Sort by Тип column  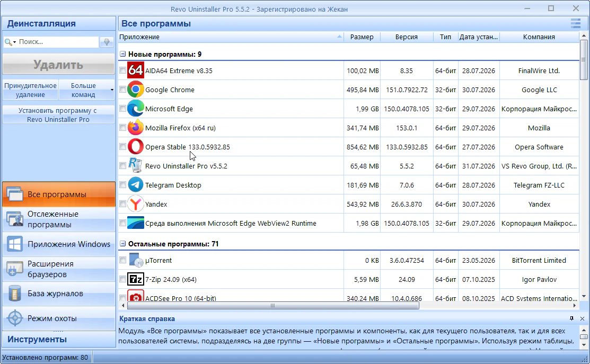click(445, 37)
